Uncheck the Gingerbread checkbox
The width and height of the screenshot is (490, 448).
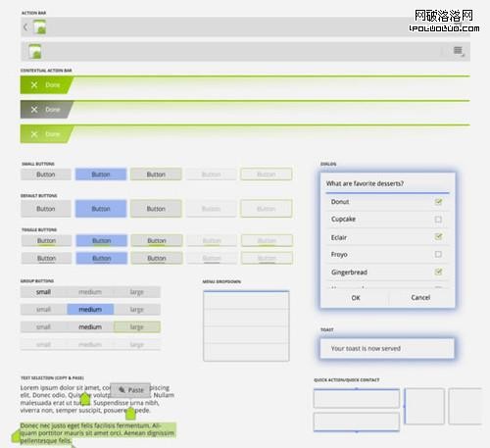[x=438, y=272]
